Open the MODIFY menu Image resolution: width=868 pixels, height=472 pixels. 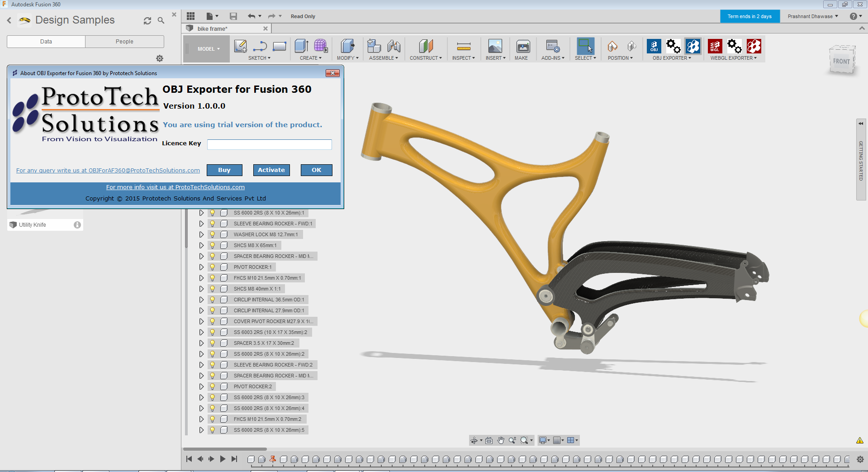[347, 58]
